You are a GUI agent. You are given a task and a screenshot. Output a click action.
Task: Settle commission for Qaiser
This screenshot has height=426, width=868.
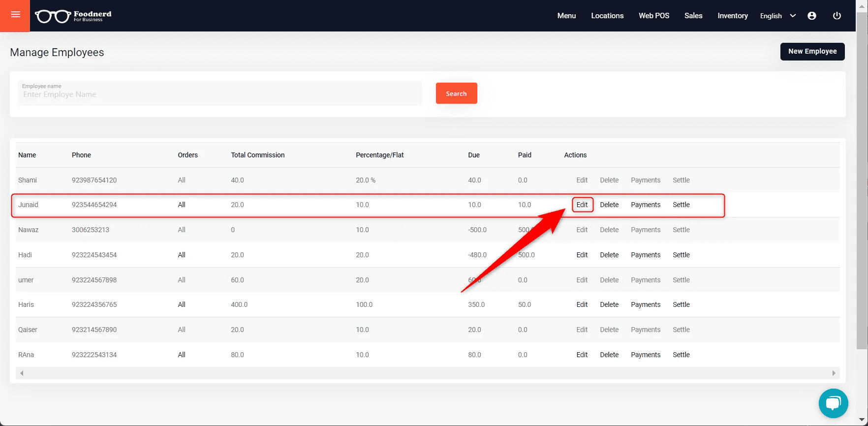pos(681,330)
